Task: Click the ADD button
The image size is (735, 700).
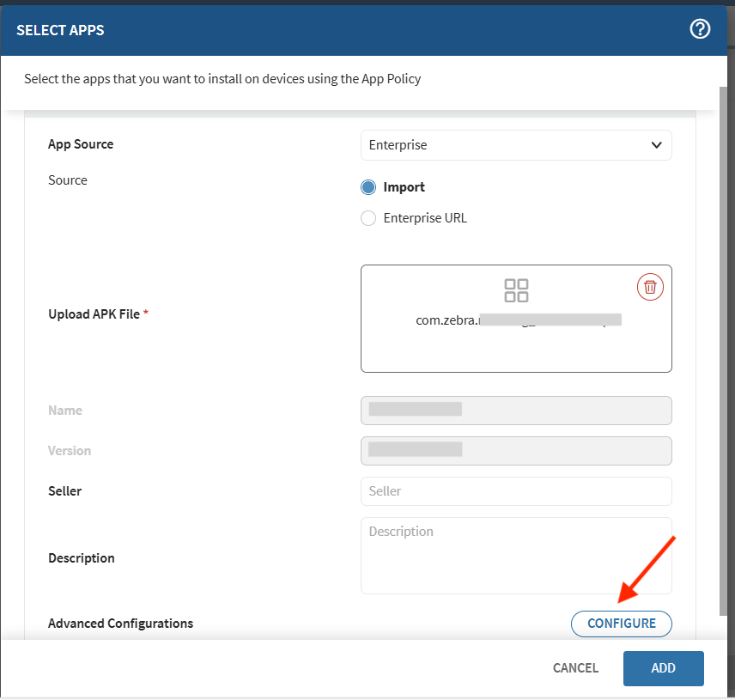Action: click(663, 668)
